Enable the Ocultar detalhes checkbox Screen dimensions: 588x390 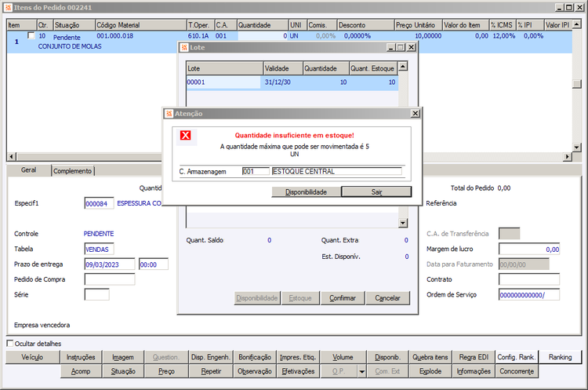point(10,343)
